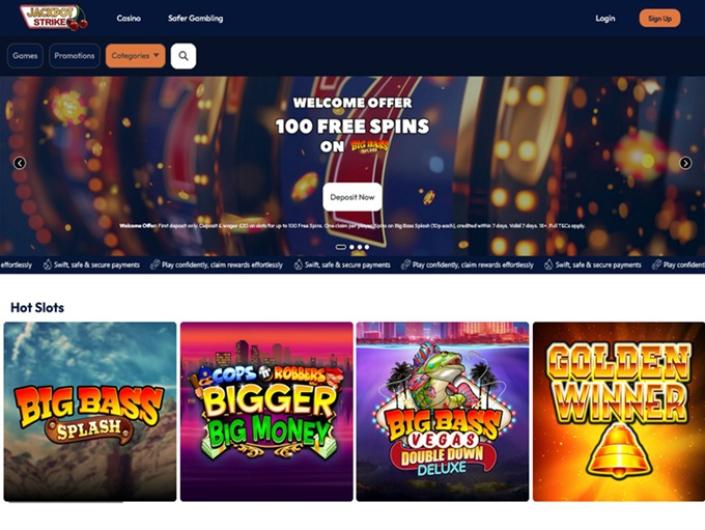
Task: Open the Big Bass Splash game tile
Action: [90, 411]
